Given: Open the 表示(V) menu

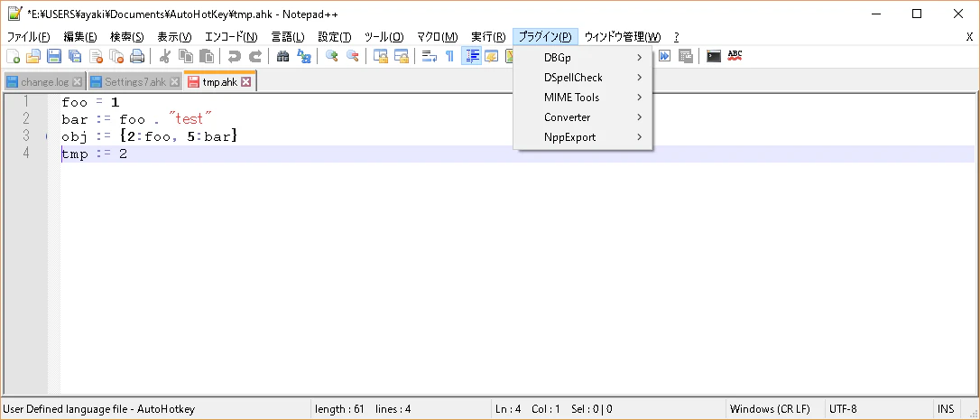Looking at the screenshot, I should point(174,37).
